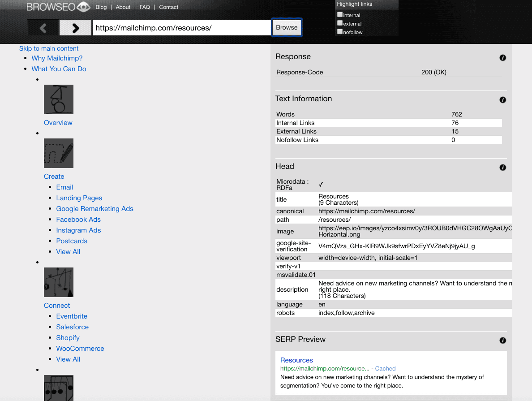
Task: Select the Internal Links value 76
Action: [x=455, y=123]
